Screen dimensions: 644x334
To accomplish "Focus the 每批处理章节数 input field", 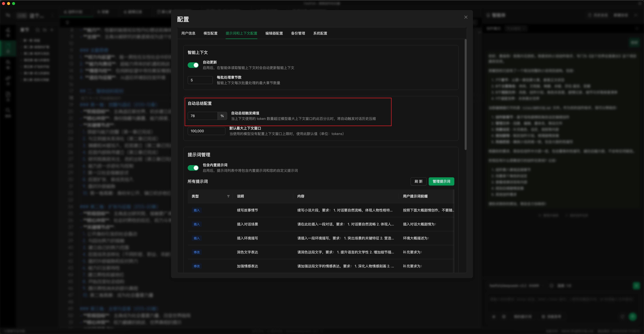I will 200,80.
